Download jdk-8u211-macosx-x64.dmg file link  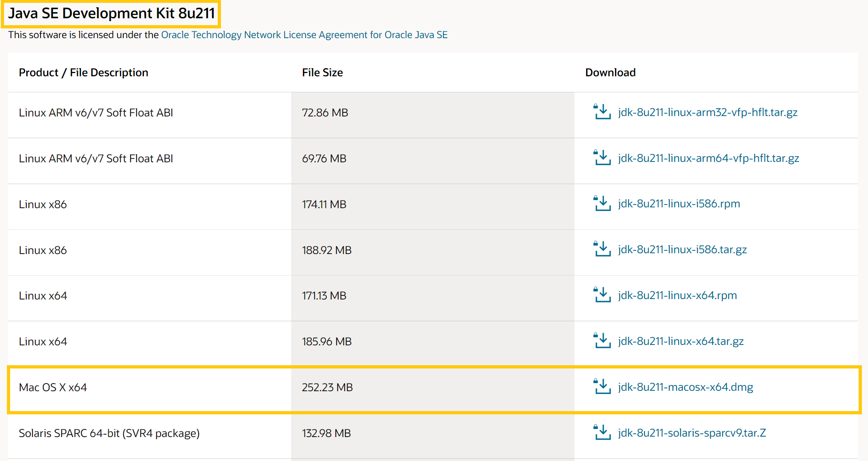pos(686,387)
